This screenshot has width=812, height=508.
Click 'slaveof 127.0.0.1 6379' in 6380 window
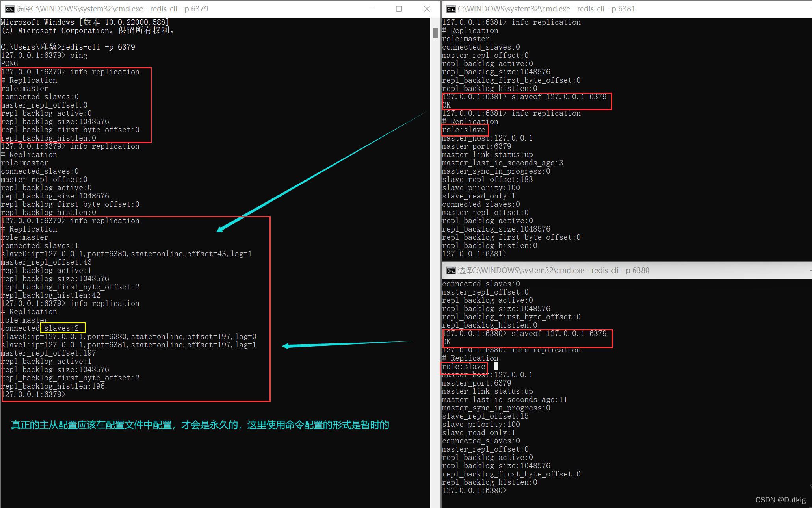pyautogui.click(x=559, y=334)
